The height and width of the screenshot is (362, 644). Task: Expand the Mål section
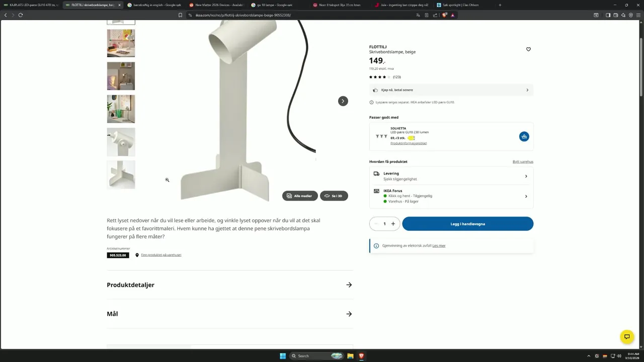tap(230, 314)
